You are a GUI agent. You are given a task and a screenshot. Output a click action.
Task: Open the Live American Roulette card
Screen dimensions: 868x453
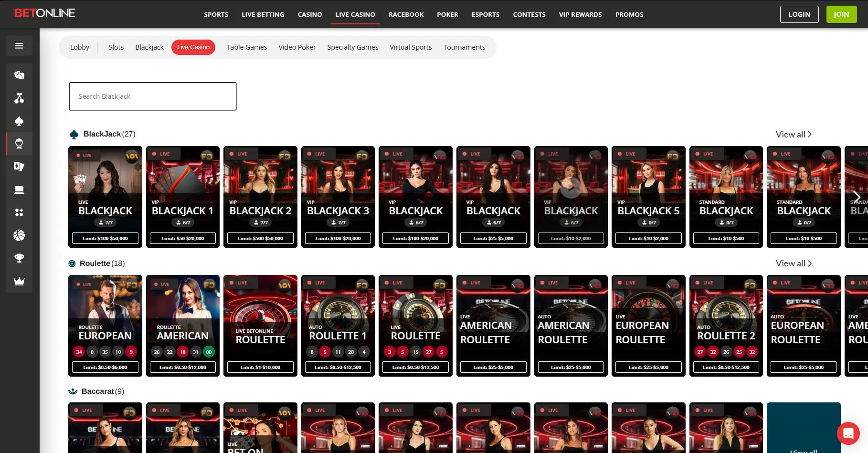click(x=493, y=326)
